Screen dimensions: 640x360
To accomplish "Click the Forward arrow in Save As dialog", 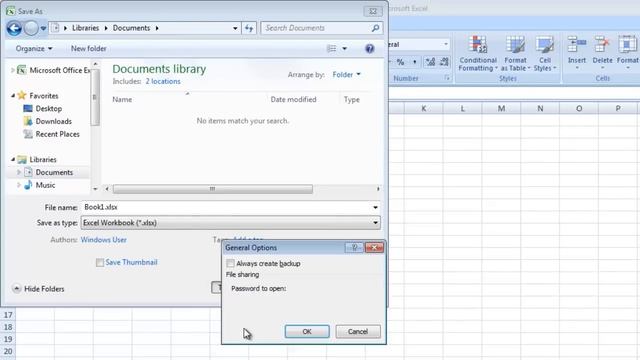I will pyautogui.click(x=31, y=28).
